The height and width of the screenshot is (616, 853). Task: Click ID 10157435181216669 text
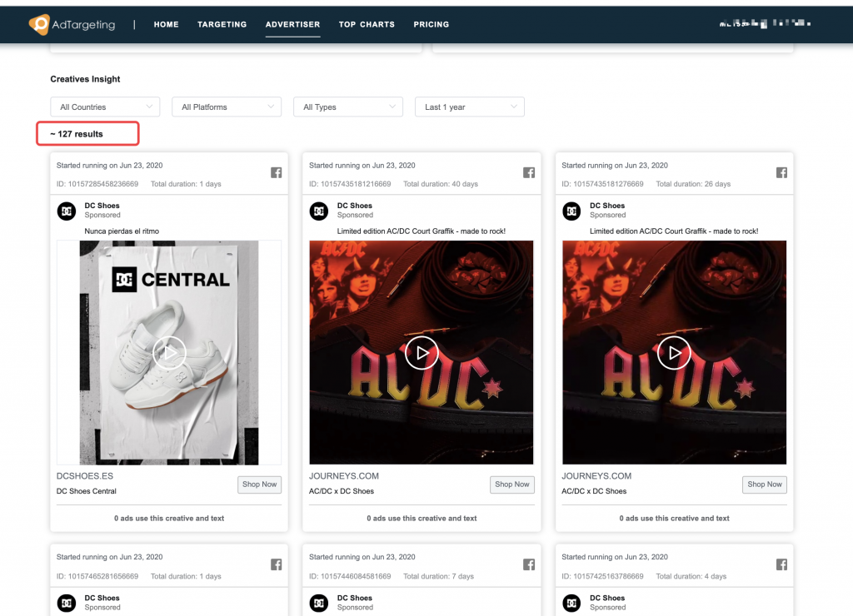coord(350,184)
